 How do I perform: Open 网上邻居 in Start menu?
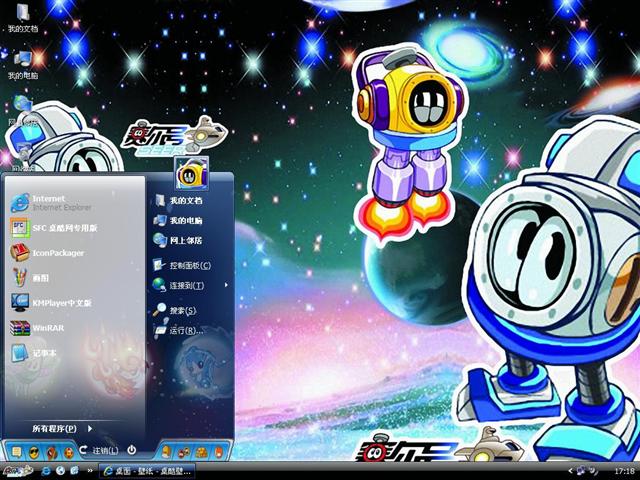178,240
